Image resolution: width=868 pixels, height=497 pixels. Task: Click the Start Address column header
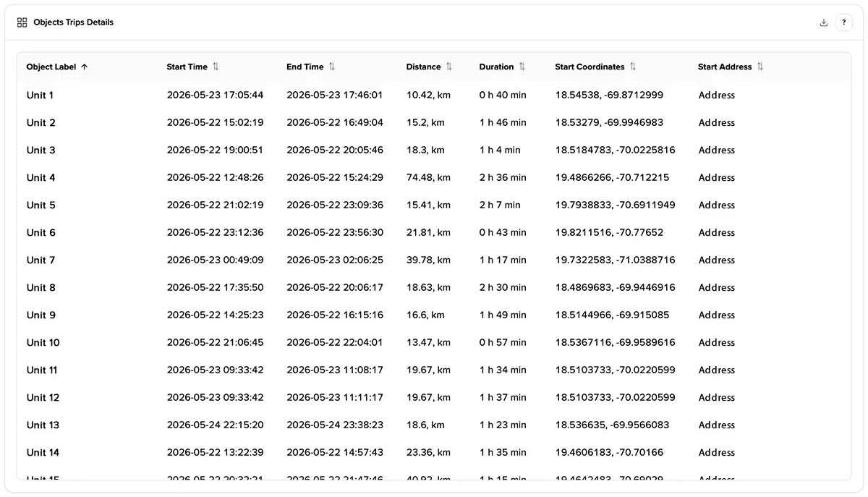click(726, 67)
